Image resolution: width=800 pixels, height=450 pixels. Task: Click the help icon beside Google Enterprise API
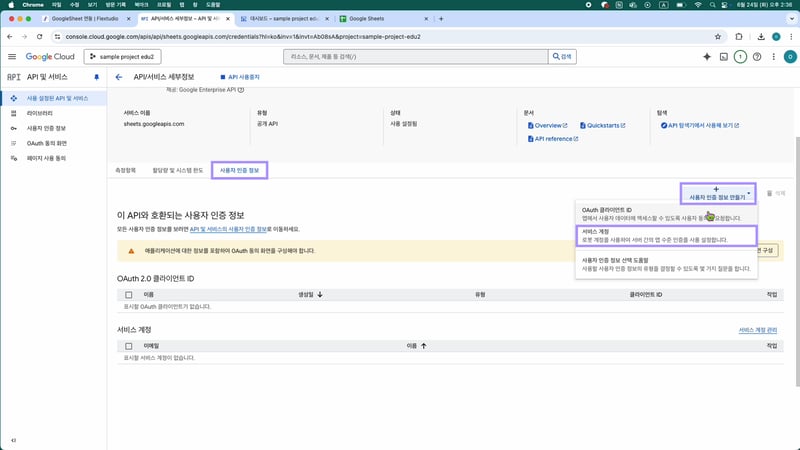pyautogui.click(x=241, y=90)
